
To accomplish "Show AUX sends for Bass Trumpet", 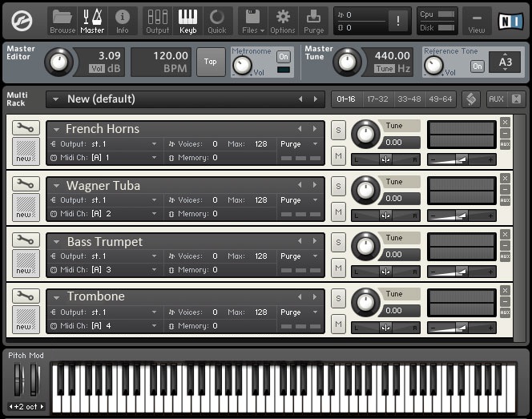I will point(505,256).
